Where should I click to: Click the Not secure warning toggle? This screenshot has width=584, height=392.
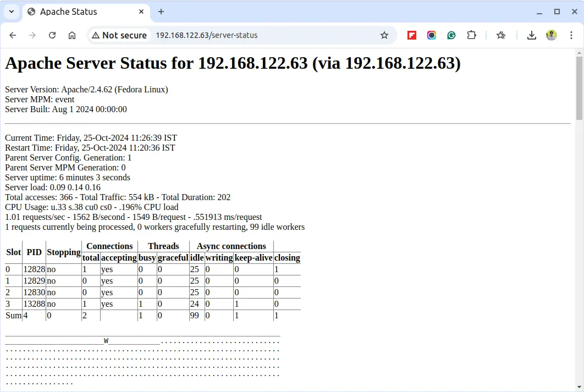pyautogui.click(x=119, y=35)
